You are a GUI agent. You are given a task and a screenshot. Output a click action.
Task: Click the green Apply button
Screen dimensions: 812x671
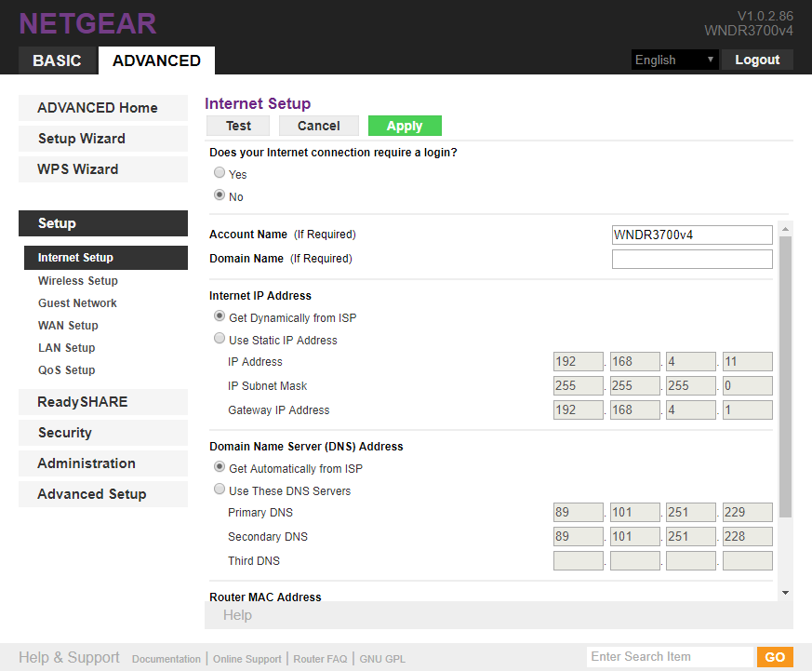click(405, 126)
